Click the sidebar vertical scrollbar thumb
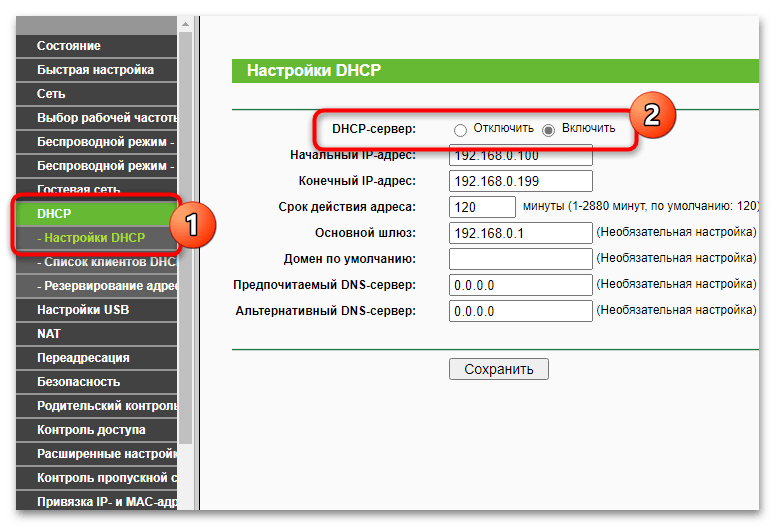This screenshot has width=775, height=526. click(185, 237)
